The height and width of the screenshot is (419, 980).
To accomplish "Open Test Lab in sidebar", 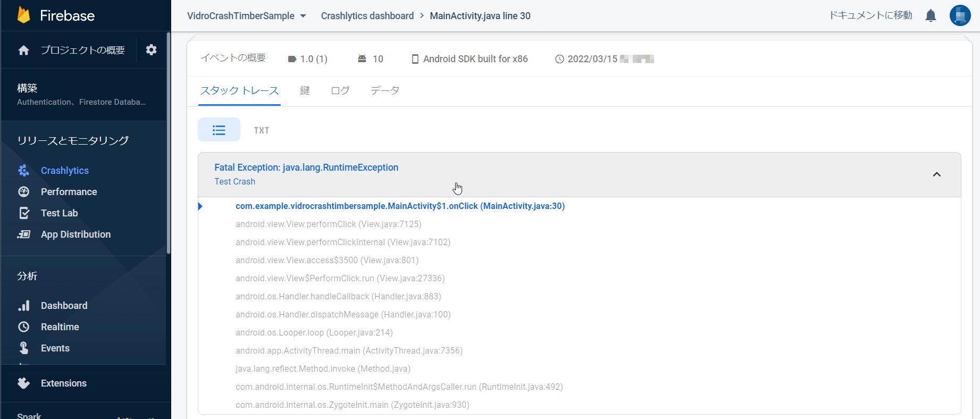I will tap(60, 213).
